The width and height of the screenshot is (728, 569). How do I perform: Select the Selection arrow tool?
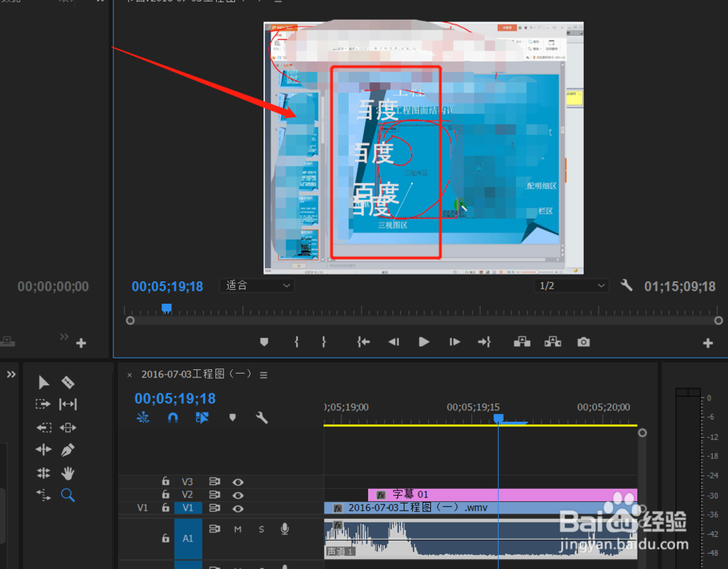click(44, 382)
